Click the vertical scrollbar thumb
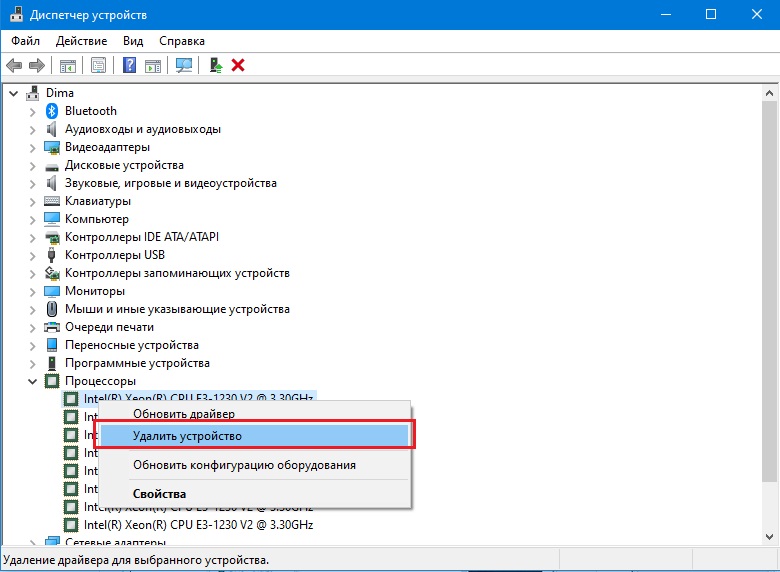The height and width of the screenshot is (572, 780). click(769, 291)
